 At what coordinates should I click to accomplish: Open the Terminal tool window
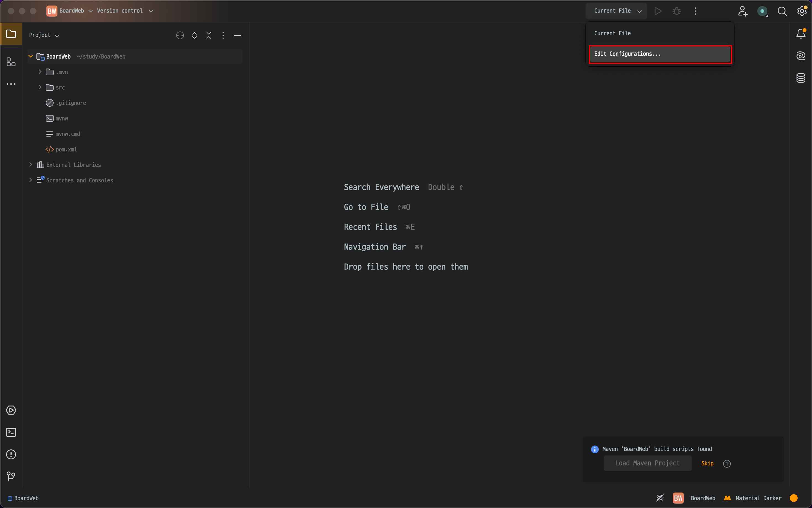(x=11, y=432)
